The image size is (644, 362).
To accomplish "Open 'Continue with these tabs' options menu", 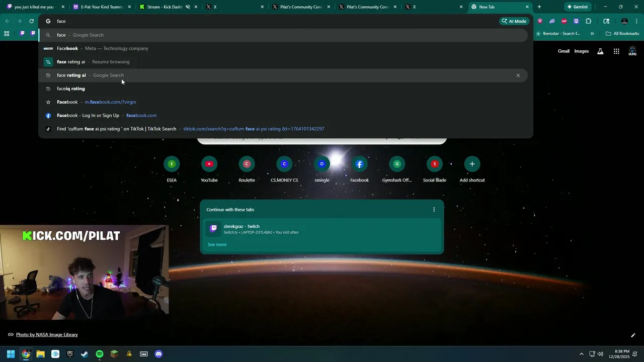I will pos(434,210).
